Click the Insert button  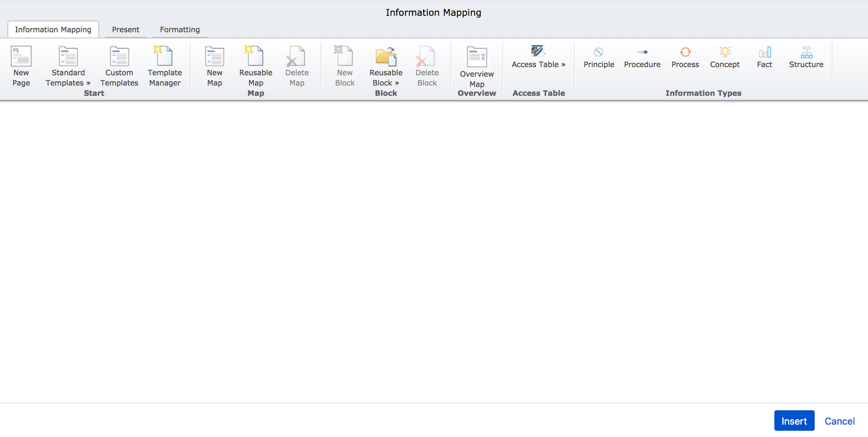794,421
